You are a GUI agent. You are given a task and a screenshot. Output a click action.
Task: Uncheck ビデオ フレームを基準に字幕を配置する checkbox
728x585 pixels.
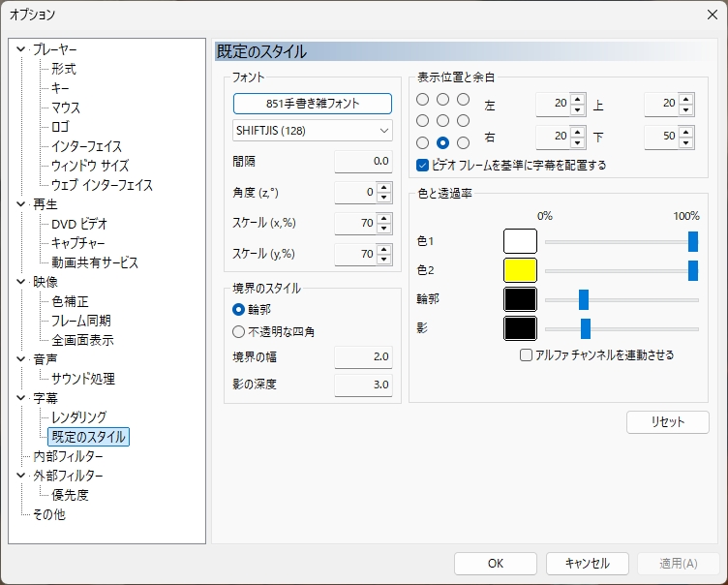423,165
